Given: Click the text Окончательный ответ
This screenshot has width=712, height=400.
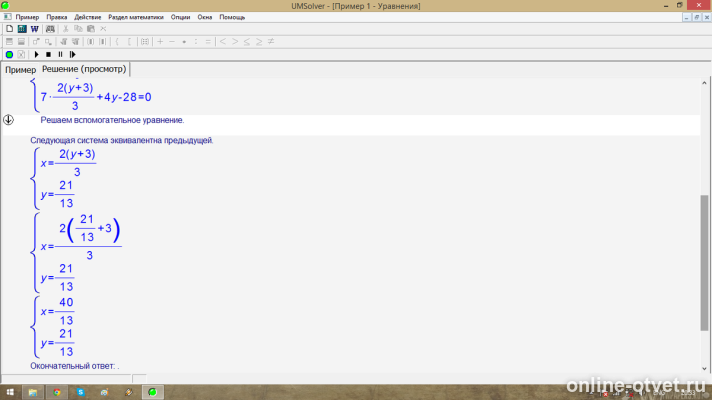Looking at the screenshot, I should (73, 366).
